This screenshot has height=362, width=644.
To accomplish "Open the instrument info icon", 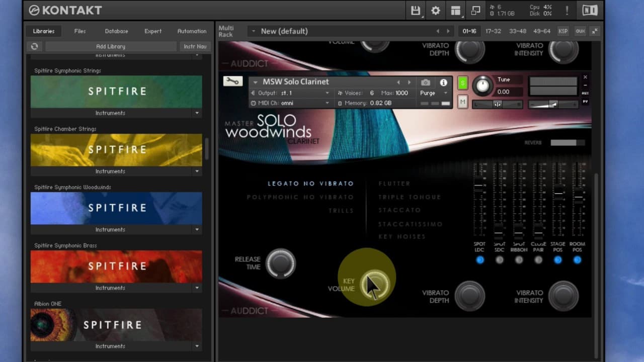I will coord(443,82).
